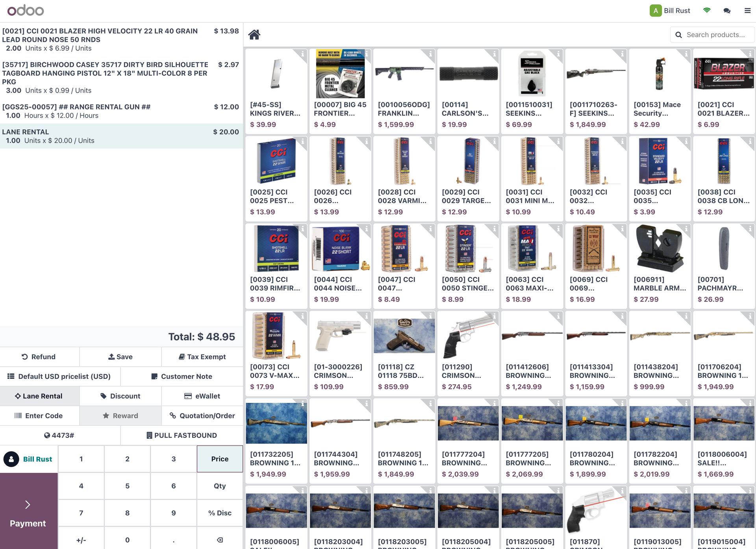
Task: Add BIG 45 FRONTIER product to order
Action: point(340,91)
